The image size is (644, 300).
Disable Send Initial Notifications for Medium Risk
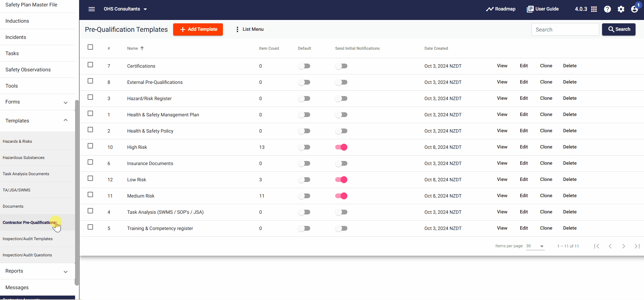click(x=341, y=196)
